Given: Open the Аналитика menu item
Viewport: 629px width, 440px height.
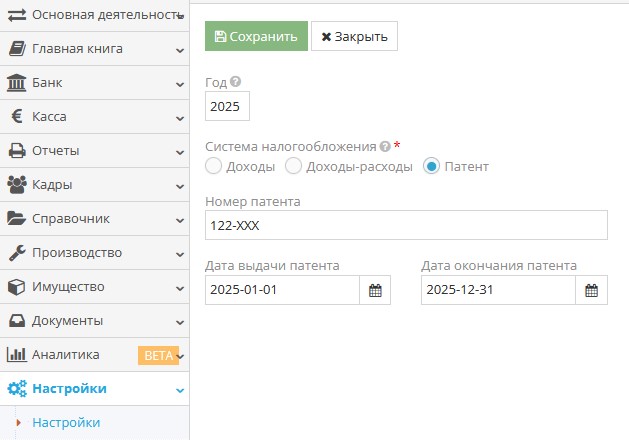Looking at the screenshot, I should coord(94,355).
